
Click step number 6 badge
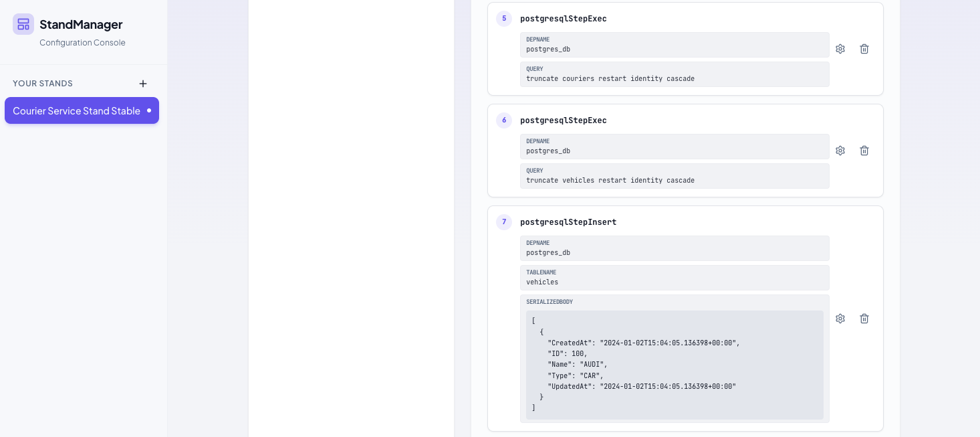pyautogui.click(x=504, y=120)
